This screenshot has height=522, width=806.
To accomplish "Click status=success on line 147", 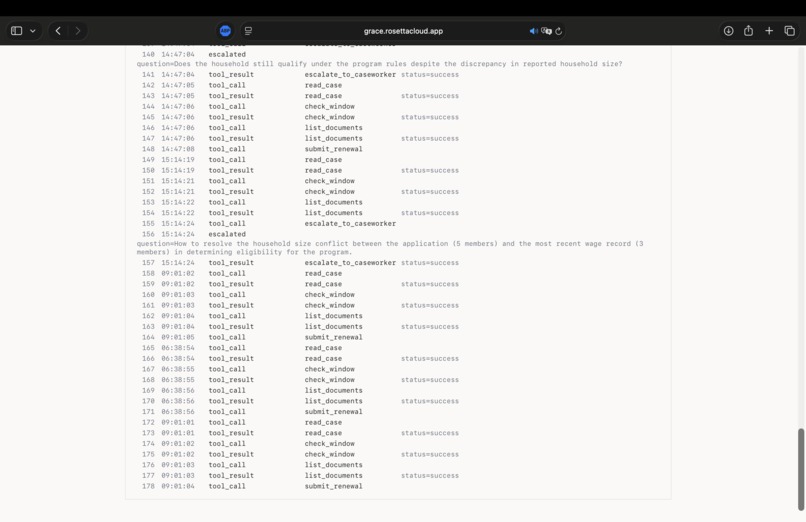I will coord(430,138).
